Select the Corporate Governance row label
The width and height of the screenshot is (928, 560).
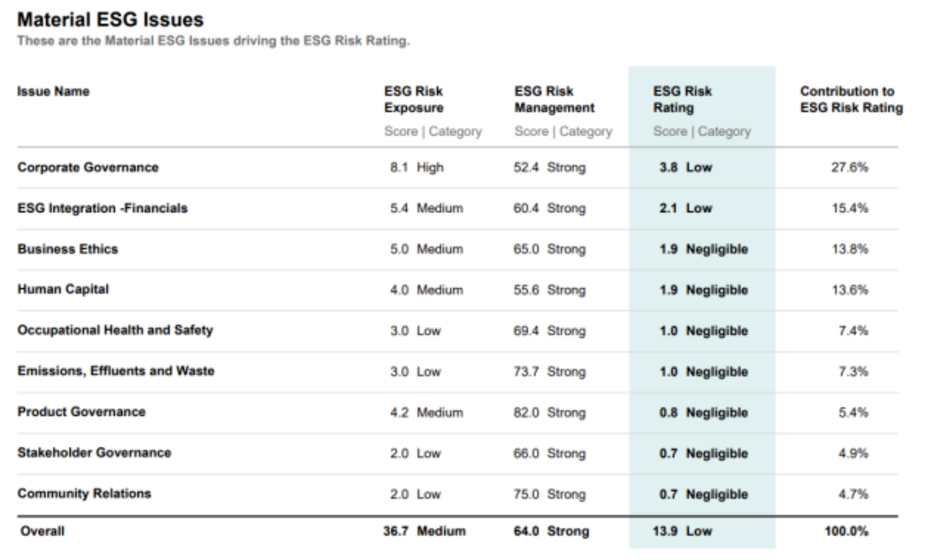(88, 167)
